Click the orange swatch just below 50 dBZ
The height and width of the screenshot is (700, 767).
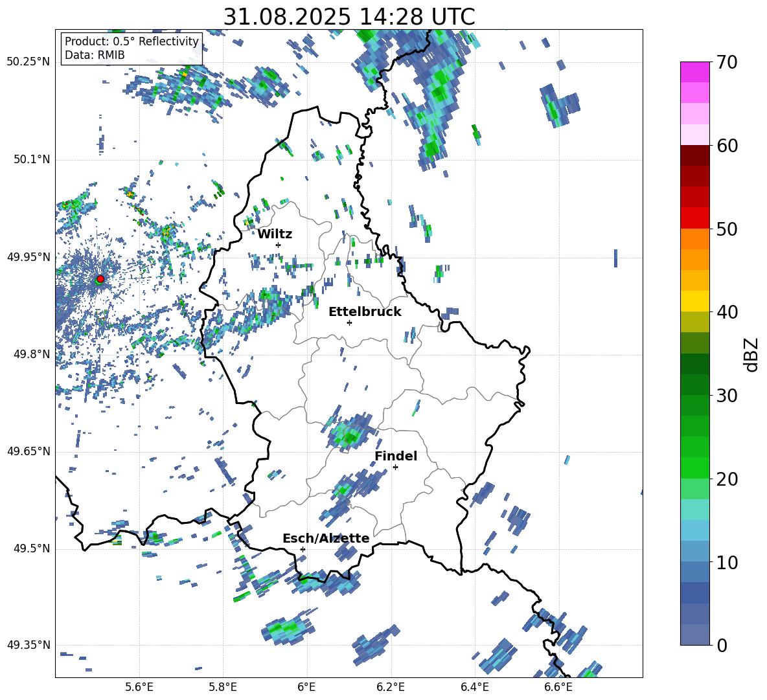(x=694, y=239)
